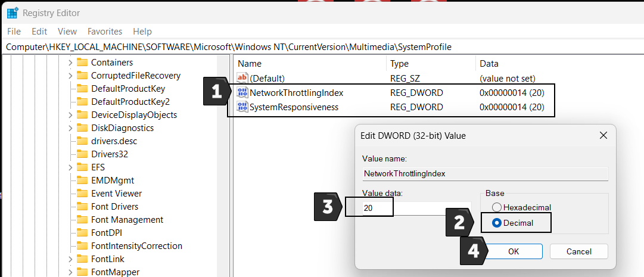Select the Event Viewer key label
Image resolution: width=644 pixels, height=277 pixels.
coord(116,194)
